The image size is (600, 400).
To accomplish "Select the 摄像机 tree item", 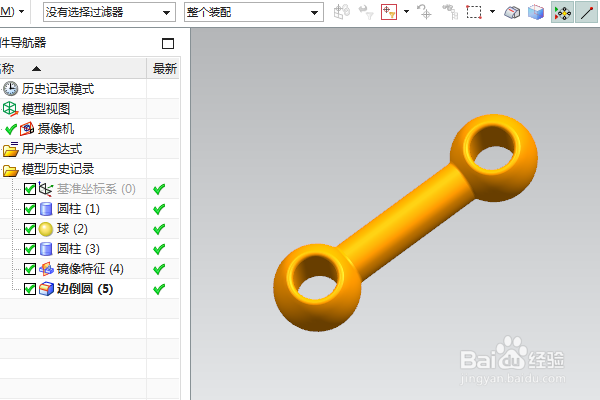I will pos(56,129).
